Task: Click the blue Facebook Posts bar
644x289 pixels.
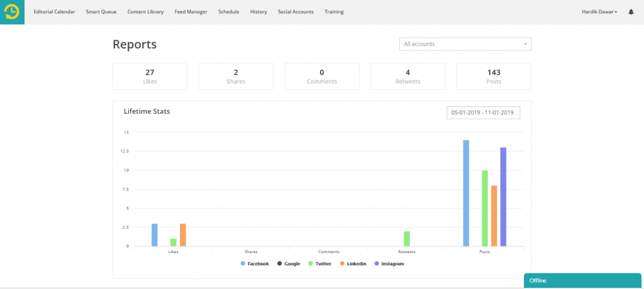Action: [x=466, y=194]
